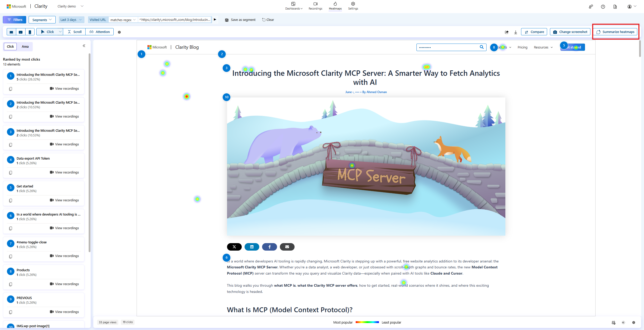
Task: Open the Dashboards menu
Action: (294, 6)
